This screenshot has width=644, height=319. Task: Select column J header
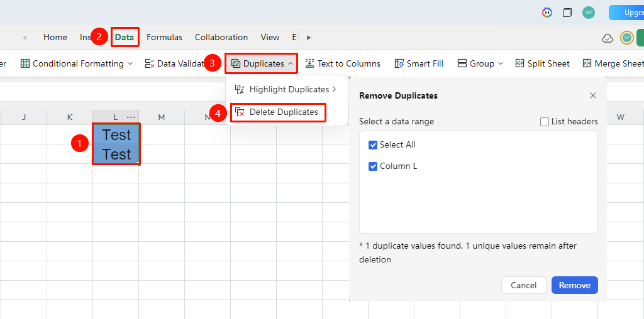(24, 117)
